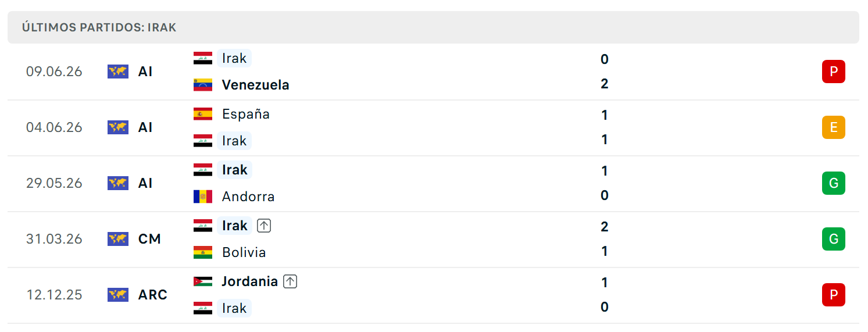Image resolution: width=868 pixels, height=332 pixels.
Task: Open the Venezuela team link
Action: [x=256, y=85]
